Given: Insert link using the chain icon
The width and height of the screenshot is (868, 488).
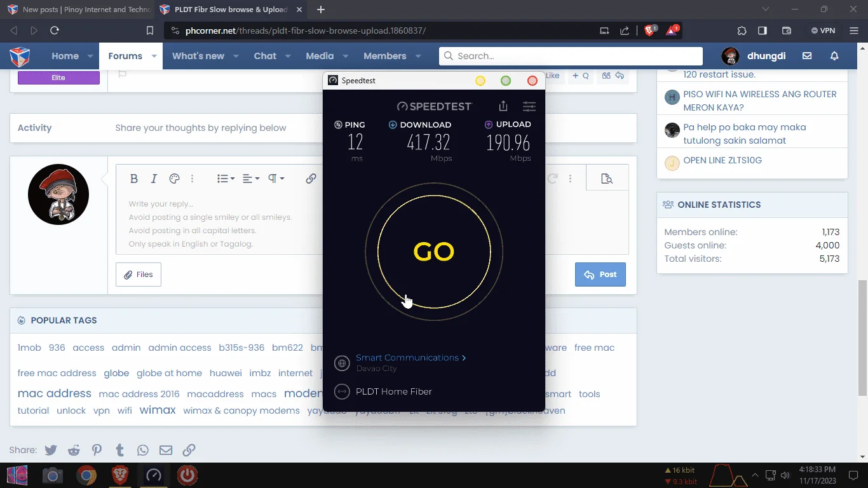Looking at the screenshot, I should (x=311, y=179).
